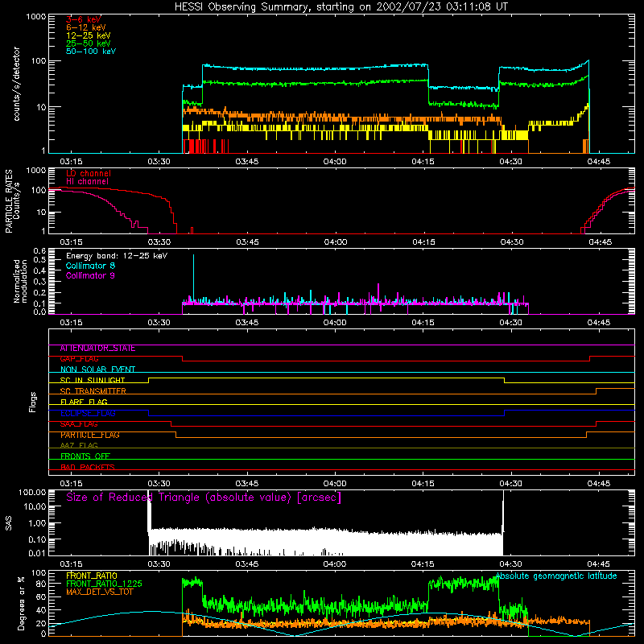Select the 50-100 keV legend entry
Viewport: 644px width, 644px height.
(x=91, y=52)
